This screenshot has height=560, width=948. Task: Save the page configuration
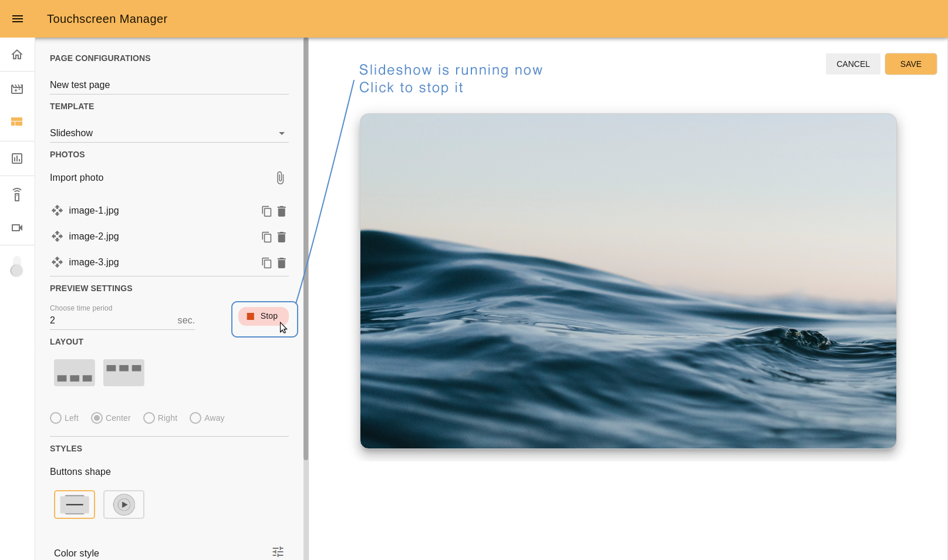point(910,64)
